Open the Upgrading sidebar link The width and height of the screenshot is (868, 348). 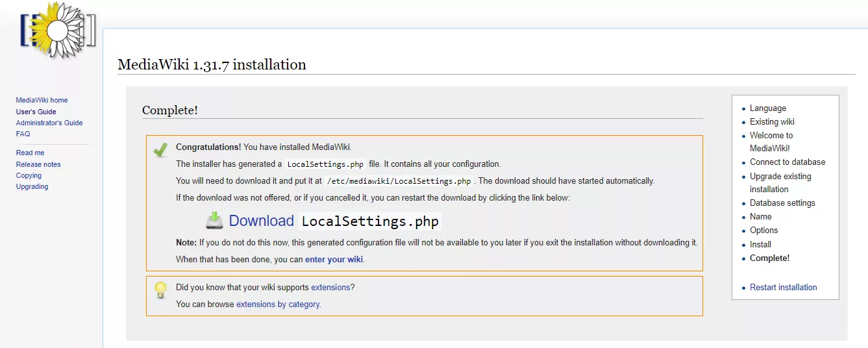coord(32,186)
